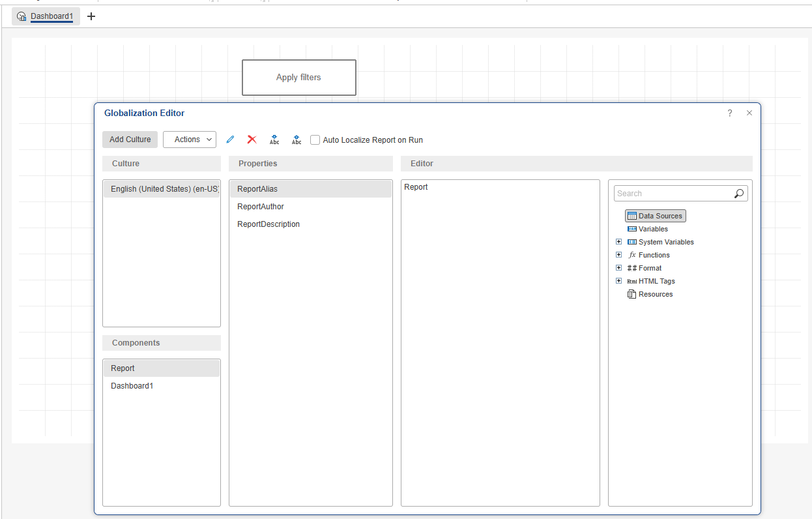Click the magnifier icon in Search box
The image size is (812, 519).
coord(738,194)
